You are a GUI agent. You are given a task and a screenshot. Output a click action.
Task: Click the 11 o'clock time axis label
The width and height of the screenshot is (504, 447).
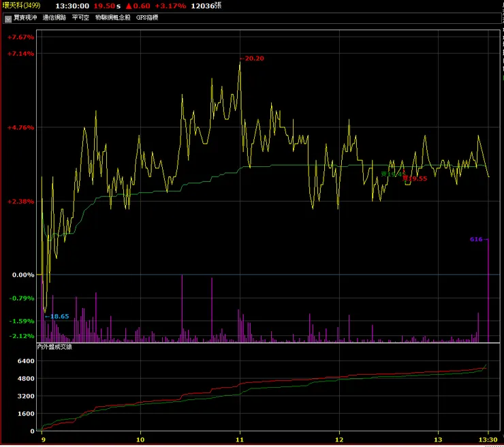(240, 440)
